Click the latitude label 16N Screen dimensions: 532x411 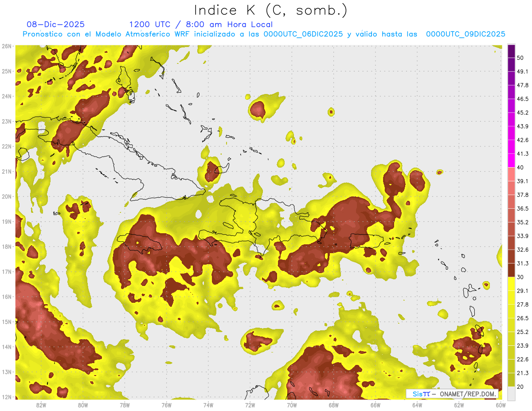pyautogui.click(x=6, y=297)
